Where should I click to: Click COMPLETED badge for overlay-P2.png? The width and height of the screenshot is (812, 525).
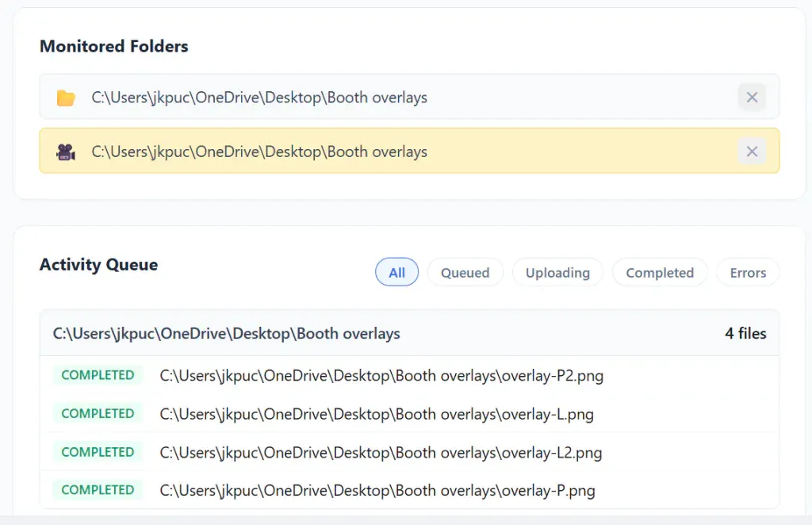click(x=98, y=375)
